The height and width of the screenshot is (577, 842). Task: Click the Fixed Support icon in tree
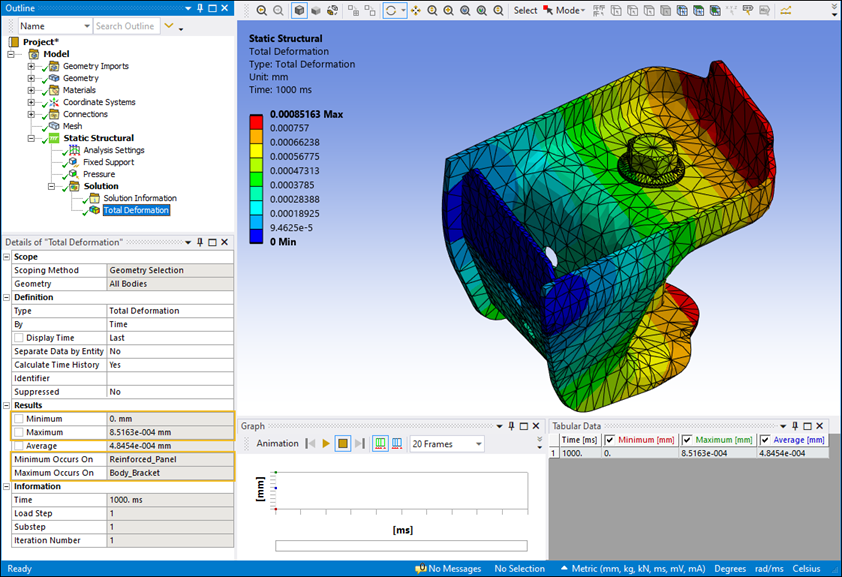(73, 162)
